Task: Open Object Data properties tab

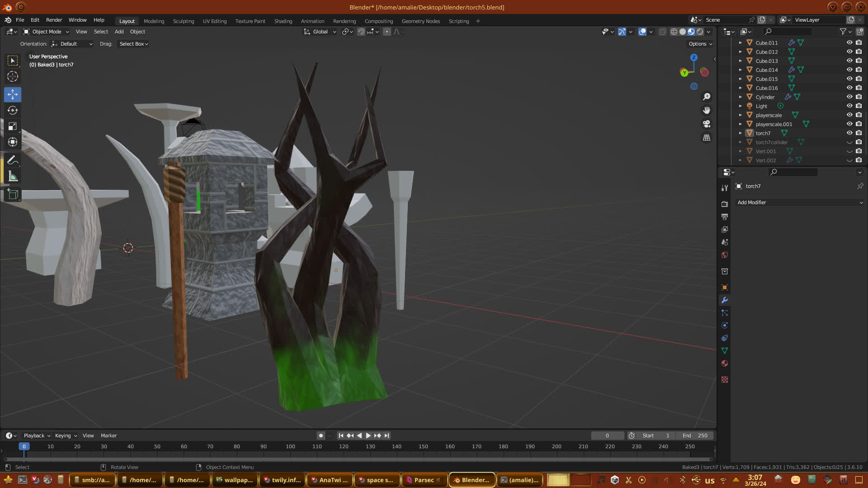Action: [725, 351]
